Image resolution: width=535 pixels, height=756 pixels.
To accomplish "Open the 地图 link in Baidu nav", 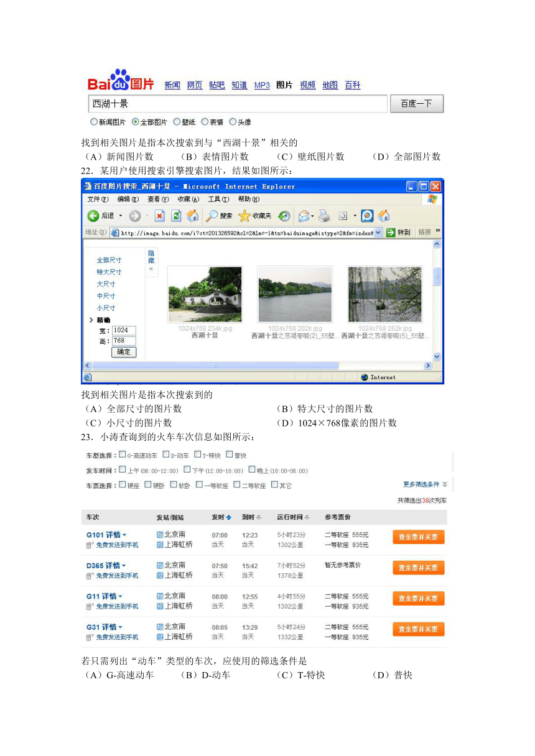I will pos(330,85).
